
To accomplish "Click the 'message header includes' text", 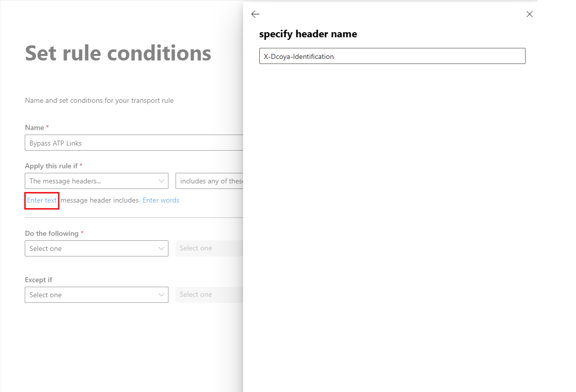I will pos(99,201).
